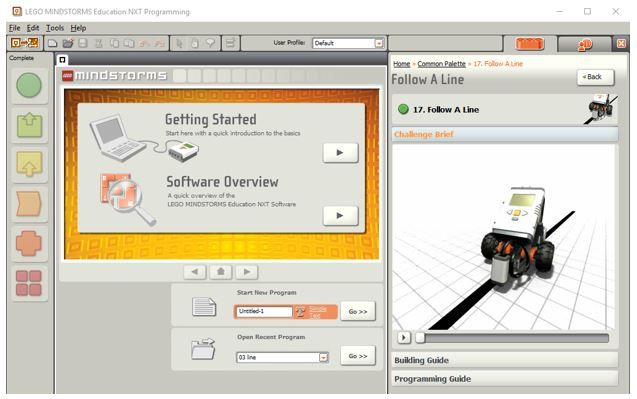Click the new document icon beside Start New Program
Viewport: 637px width, 399px height.
[x=204, y=307]
